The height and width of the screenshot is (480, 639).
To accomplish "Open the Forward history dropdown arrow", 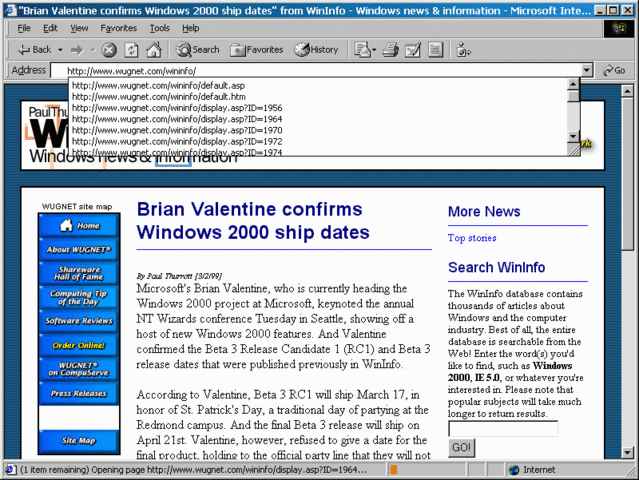I will click(x=93, y=50).
